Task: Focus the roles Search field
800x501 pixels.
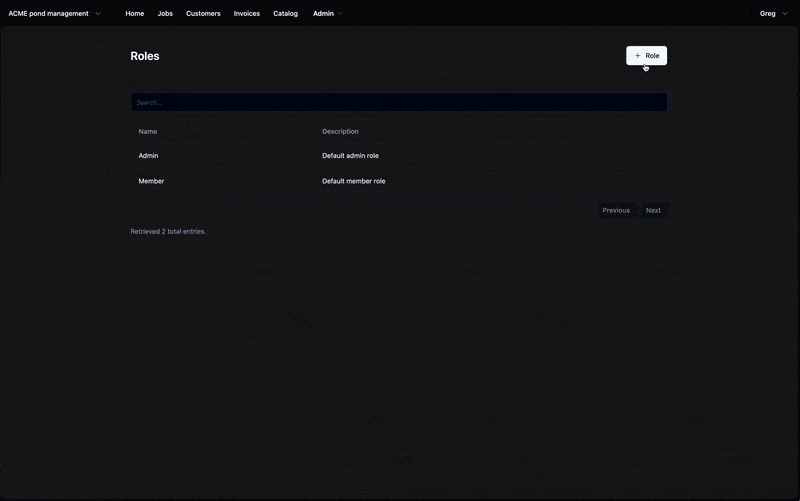Action: coord(399,102)
